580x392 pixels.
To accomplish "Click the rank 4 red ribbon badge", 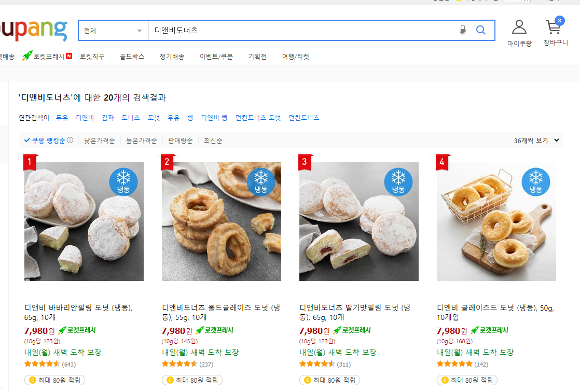I will pos(443,162).
